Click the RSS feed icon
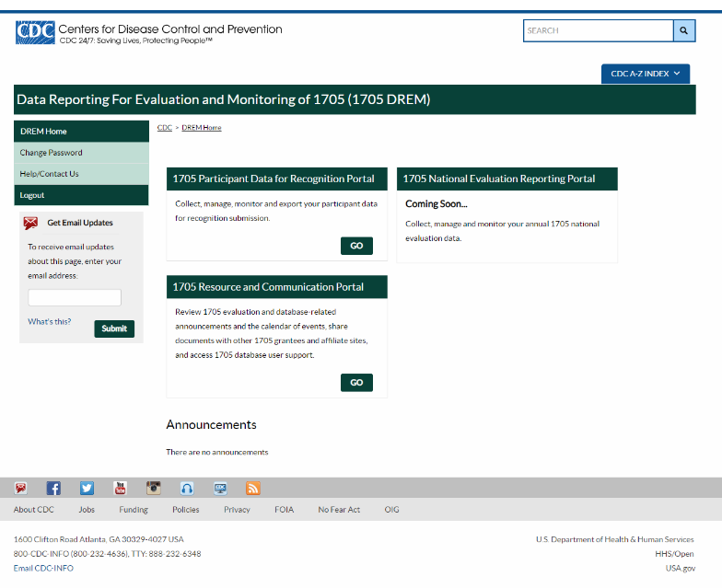 tap(253, 488)
